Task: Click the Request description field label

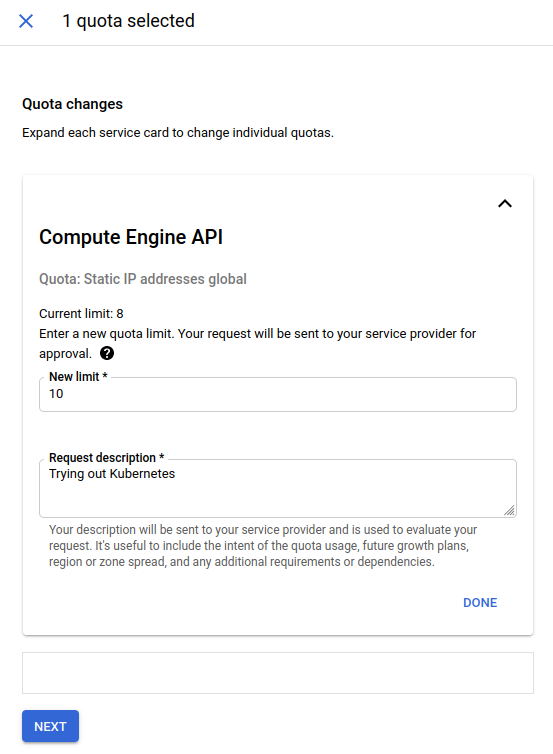Action: tap(106, 457)
